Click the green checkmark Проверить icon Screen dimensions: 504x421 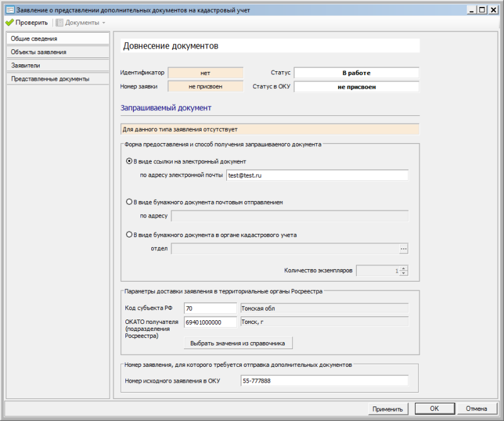(x=9, y=23)
